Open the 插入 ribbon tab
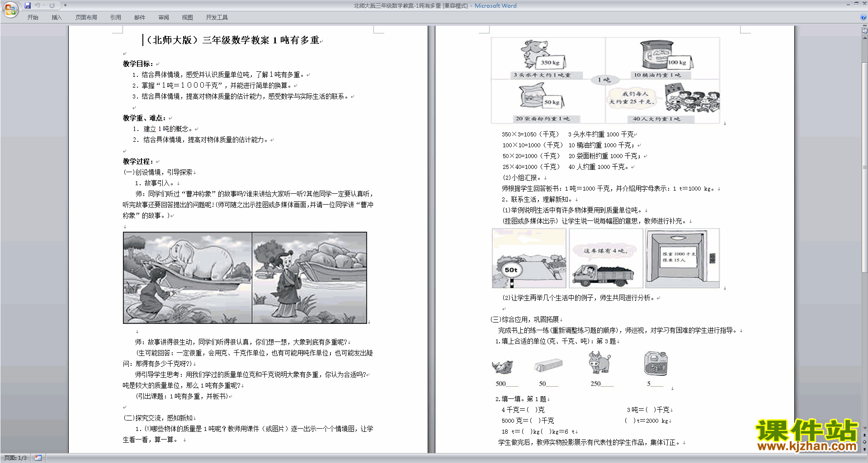 [x=57, y=17]
